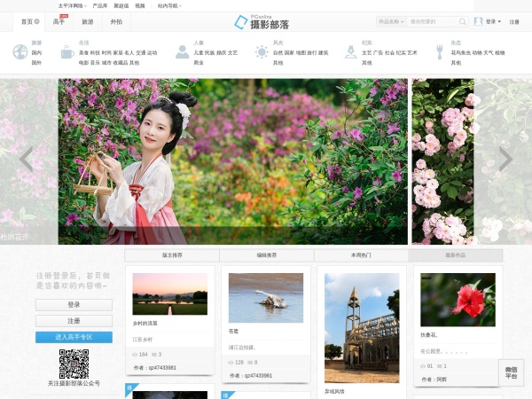Open the 登录 dropdown arrow in header

click(499, 21)
